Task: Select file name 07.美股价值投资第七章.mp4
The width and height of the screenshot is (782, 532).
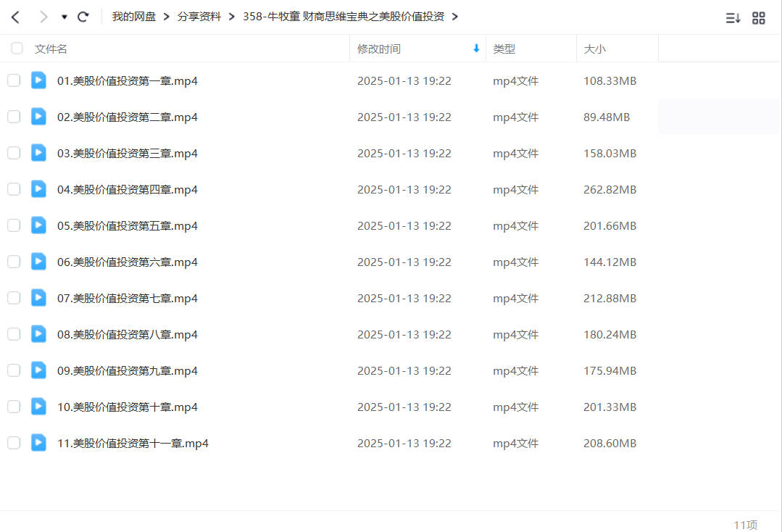Action: (127, 299)
